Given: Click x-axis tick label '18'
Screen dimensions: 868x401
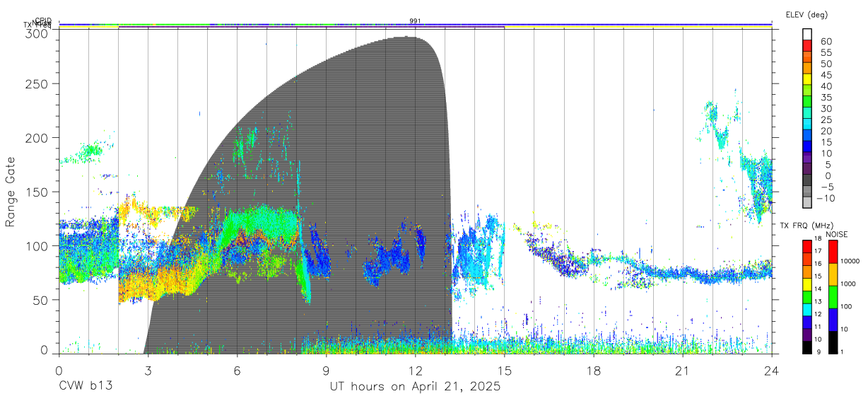Looking at the screenshot, I should [x=594, y=370].
